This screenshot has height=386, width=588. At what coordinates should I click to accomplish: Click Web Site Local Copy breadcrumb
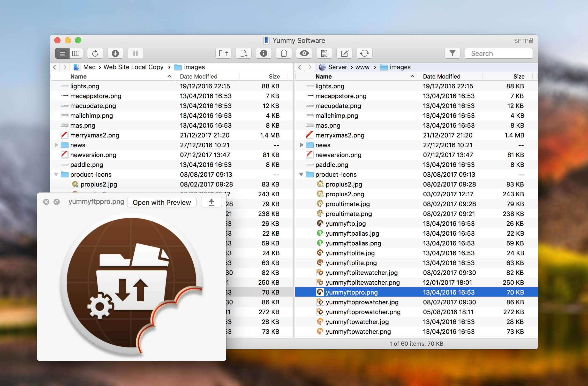tap(133, 67)
